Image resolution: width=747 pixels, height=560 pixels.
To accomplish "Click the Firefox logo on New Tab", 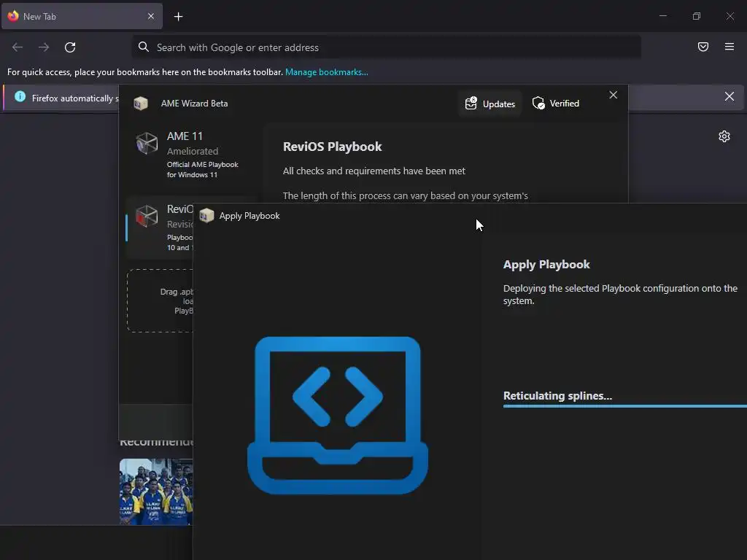I will 13,16.
